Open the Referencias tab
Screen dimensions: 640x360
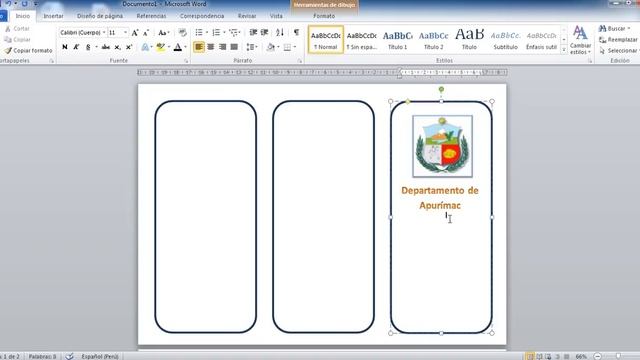coord(151,16)
